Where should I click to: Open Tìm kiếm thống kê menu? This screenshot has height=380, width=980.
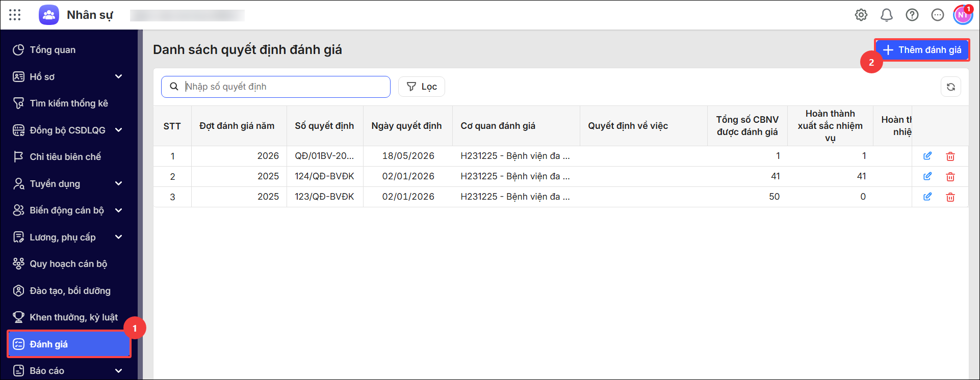point(69,103)
